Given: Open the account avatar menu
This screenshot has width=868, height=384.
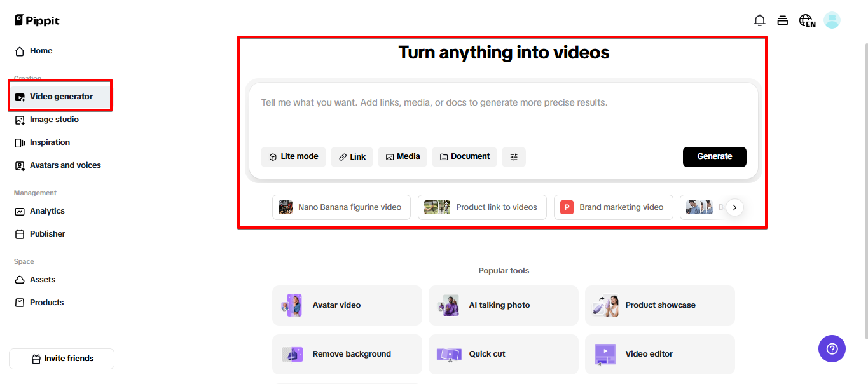Looking at the screenshot, I should (x=832, y=20).
